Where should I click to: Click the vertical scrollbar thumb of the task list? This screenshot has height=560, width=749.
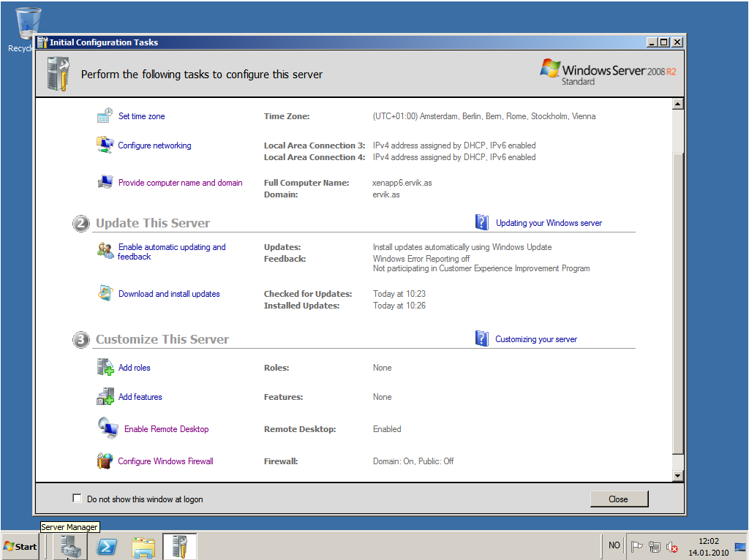click(x=677, y=303)
